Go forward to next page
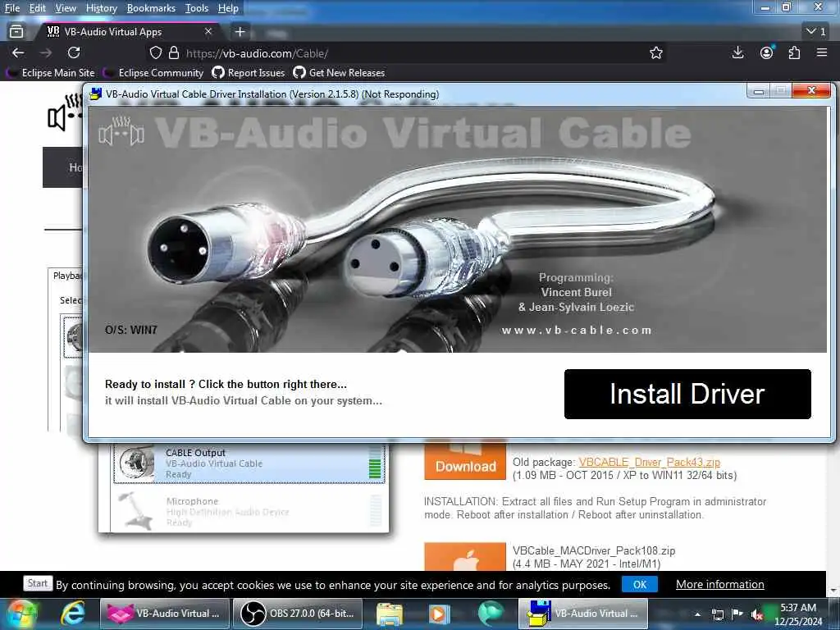Viewport: 840px width, 630px height. (46, 52)
